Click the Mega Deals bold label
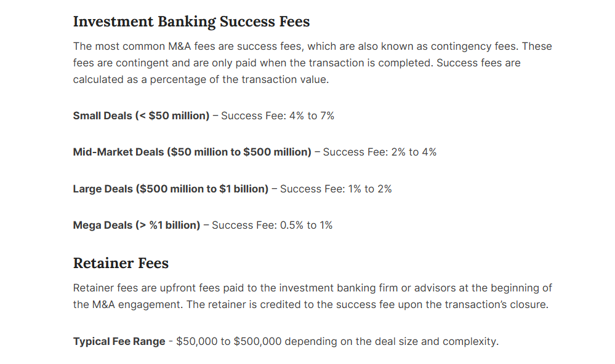This screenshot has width=615, height=364. click(x=137, y=225)
